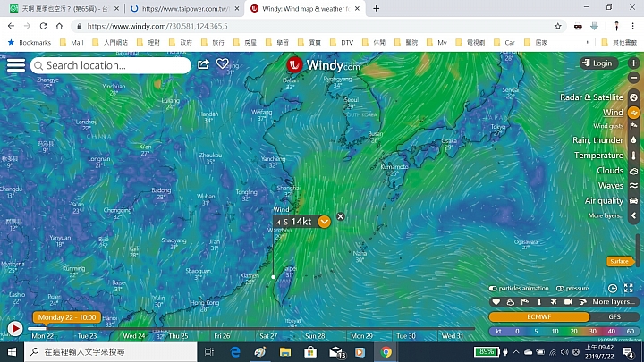
Task: Expand More layers arrow in sidebar
Action: click(634, 216)
